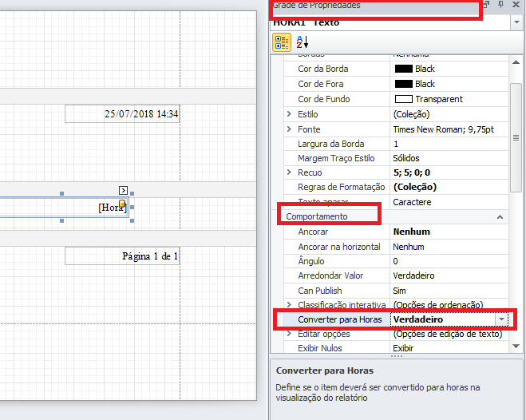Click data binding icon on Hora field

coord(122,204)
